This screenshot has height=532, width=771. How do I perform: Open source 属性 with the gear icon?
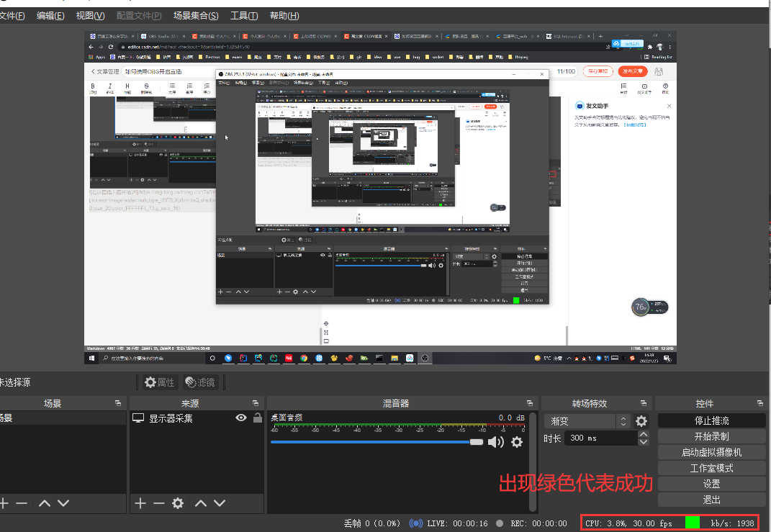[x=159, y=382]
